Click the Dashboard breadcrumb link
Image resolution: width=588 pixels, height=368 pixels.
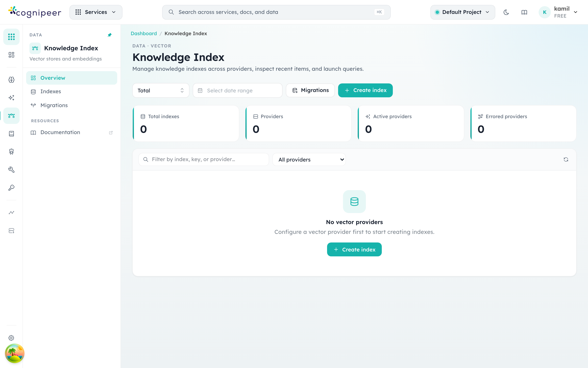click(x=144, y=34)
